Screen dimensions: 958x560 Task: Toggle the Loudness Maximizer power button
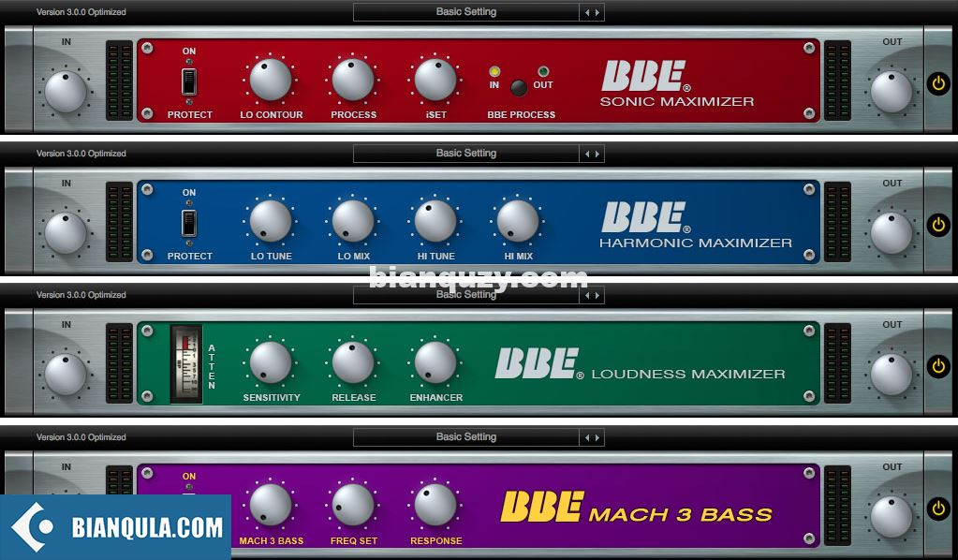click(938, 366)
